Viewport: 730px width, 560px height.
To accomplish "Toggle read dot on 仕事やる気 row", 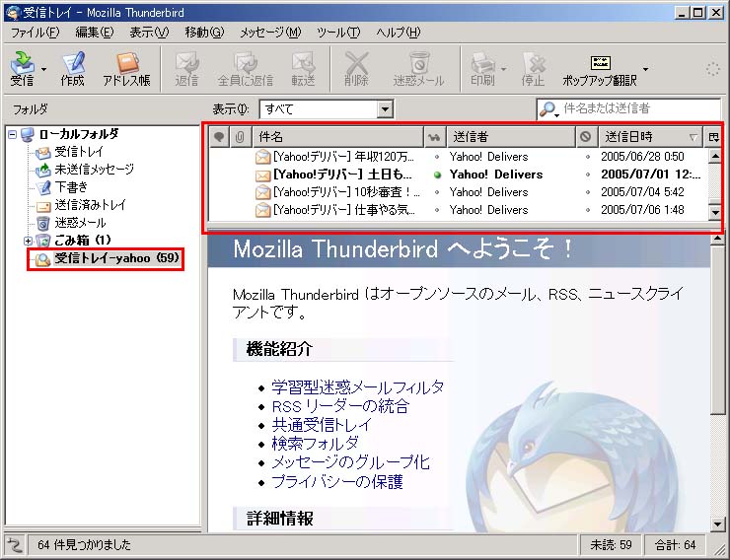I will (437, 210).
